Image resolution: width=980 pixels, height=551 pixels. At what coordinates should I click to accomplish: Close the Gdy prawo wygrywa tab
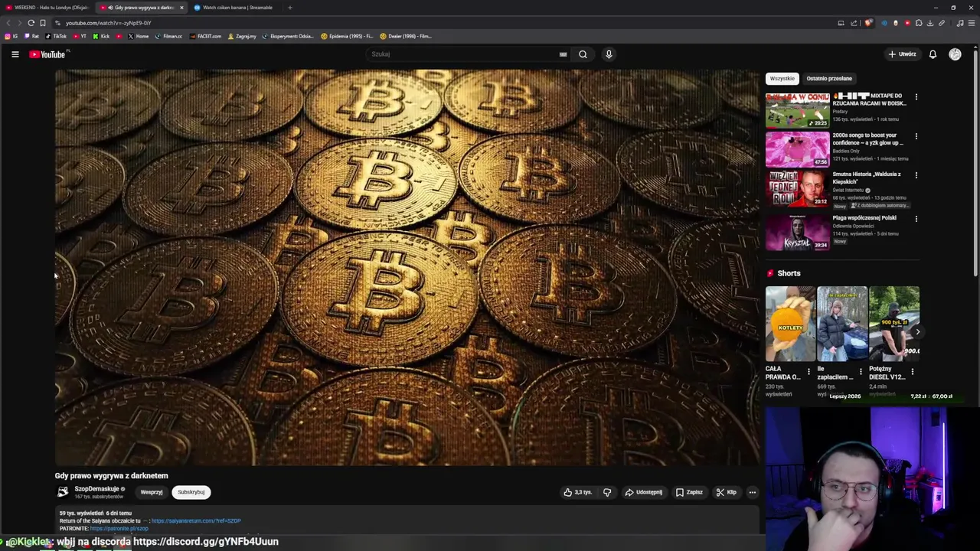point(181,8)
